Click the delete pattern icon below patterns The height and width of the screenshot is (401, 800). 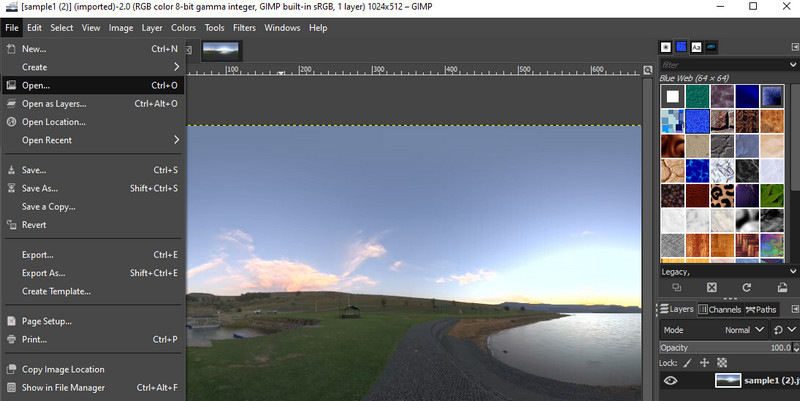pyautogui.click(x=712, y=287)
